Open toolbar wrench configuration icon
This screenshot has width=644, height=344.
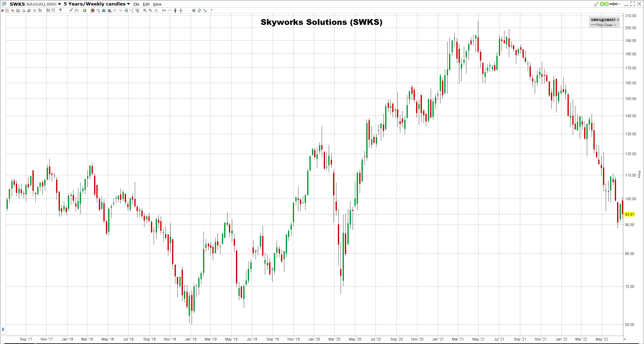(205, 10)
